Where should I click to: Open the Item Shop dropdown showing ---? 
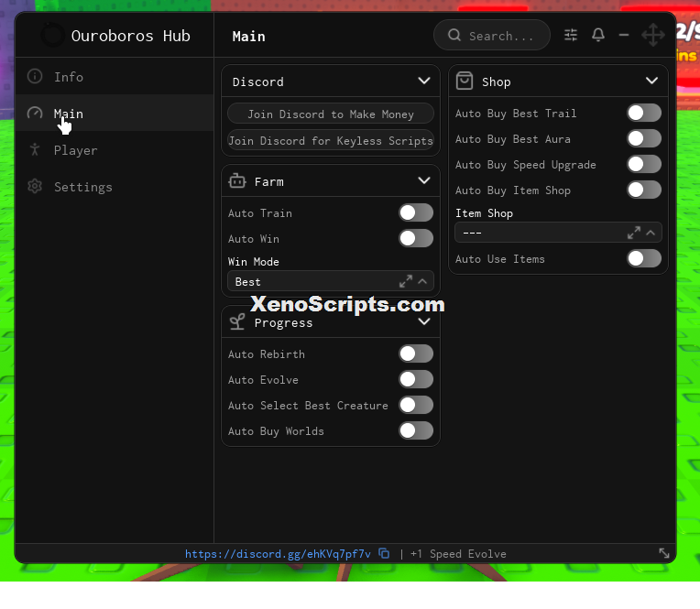point(558,233)
